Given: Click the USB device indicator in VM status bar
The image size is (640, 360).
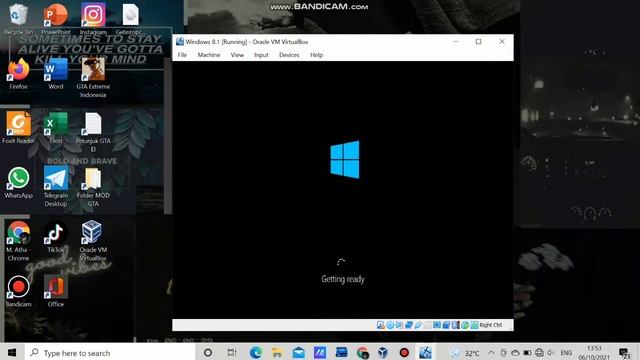Looking at the screenshot, I should click(418, 325).
